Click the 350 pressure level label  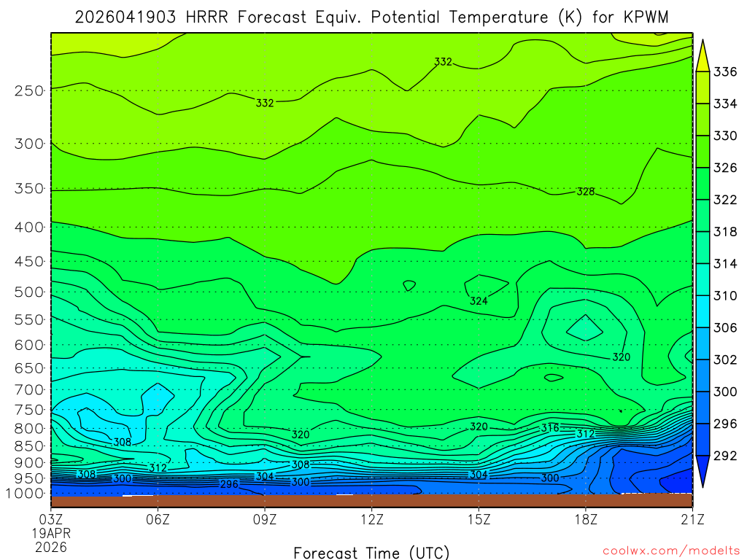click(29, 189)
